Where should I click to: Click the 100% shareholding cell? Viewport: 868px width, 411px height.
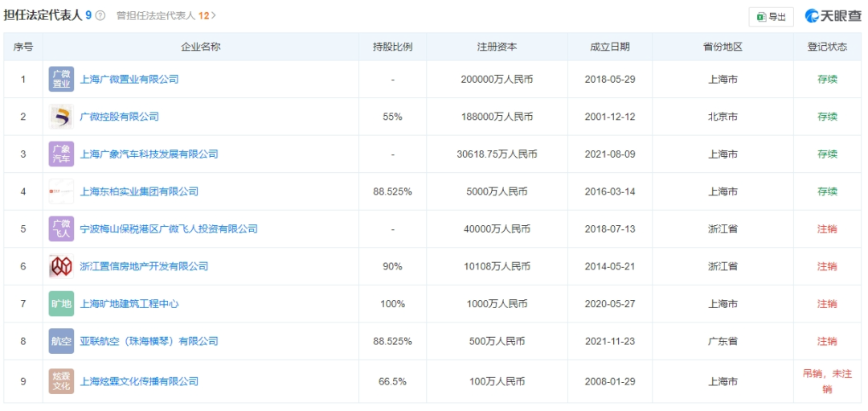coord(392,303)
